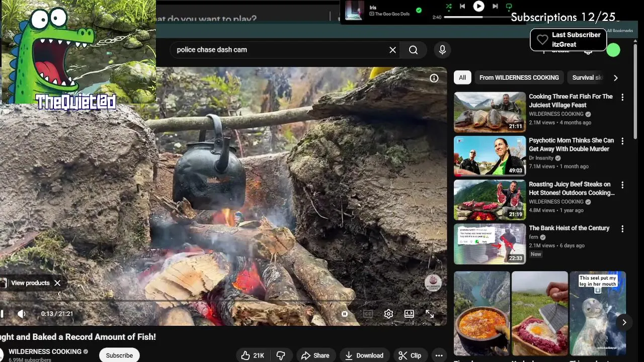The width and height of the screenshot is (644, 362).
Task: Open the WILDERNESS COOKING channel name
Action: [45, 351]
